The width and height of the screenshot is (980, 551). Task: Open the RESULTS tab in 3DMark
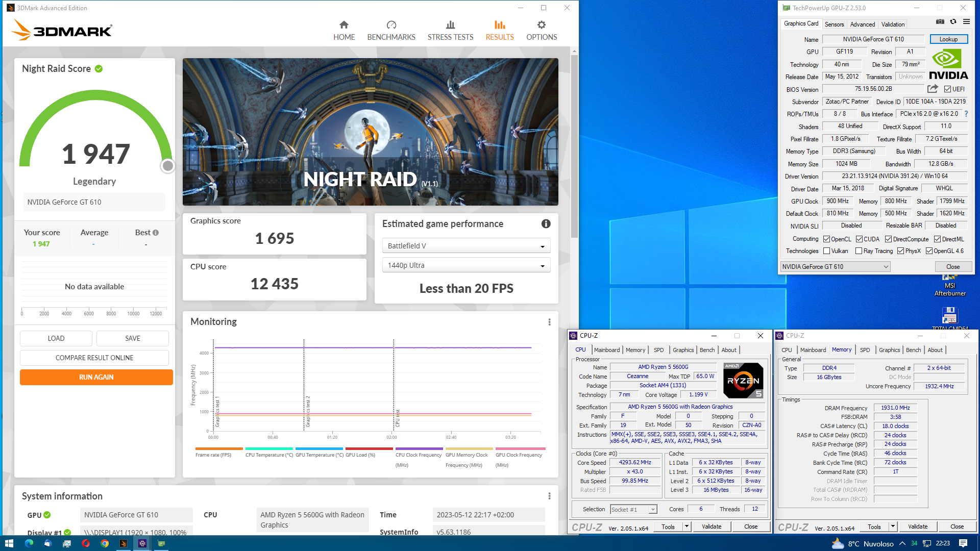[x=500, y=31]
